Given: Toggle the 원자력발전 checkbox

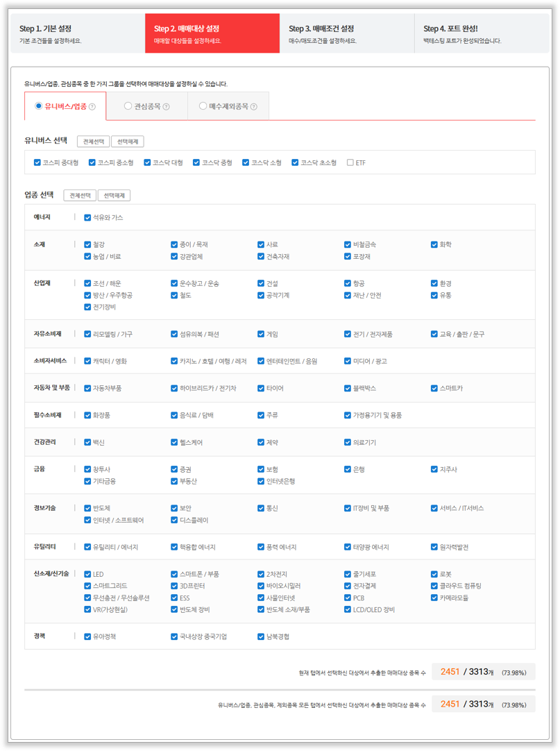Looking at the screenshot, I should 434,547.
